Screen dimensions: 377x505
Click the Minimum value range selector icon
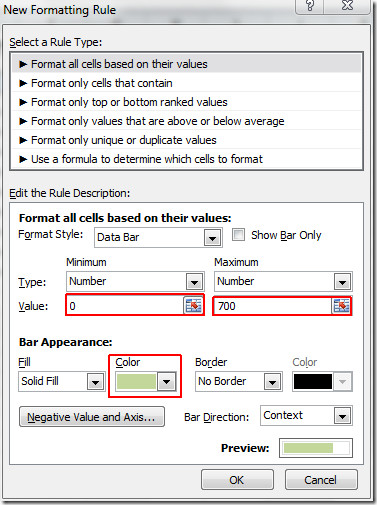click(x=193, y=305)
